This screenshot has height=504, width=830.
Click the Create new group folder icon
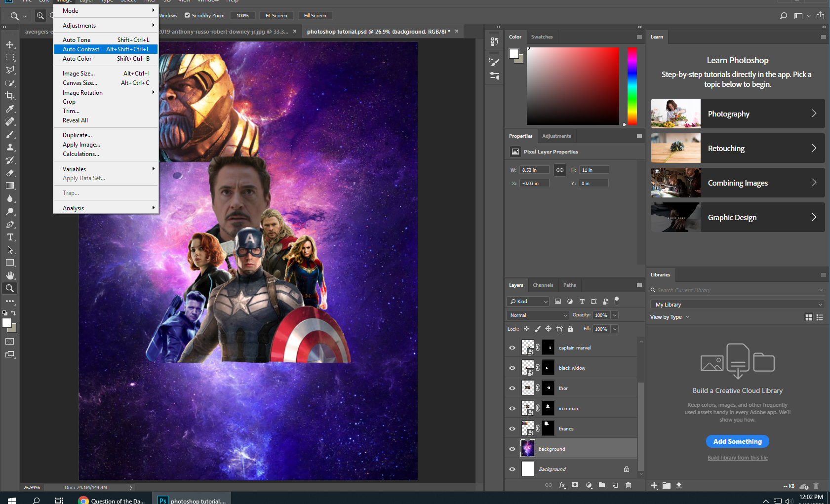pyautogui.click(x=602, y=485)
